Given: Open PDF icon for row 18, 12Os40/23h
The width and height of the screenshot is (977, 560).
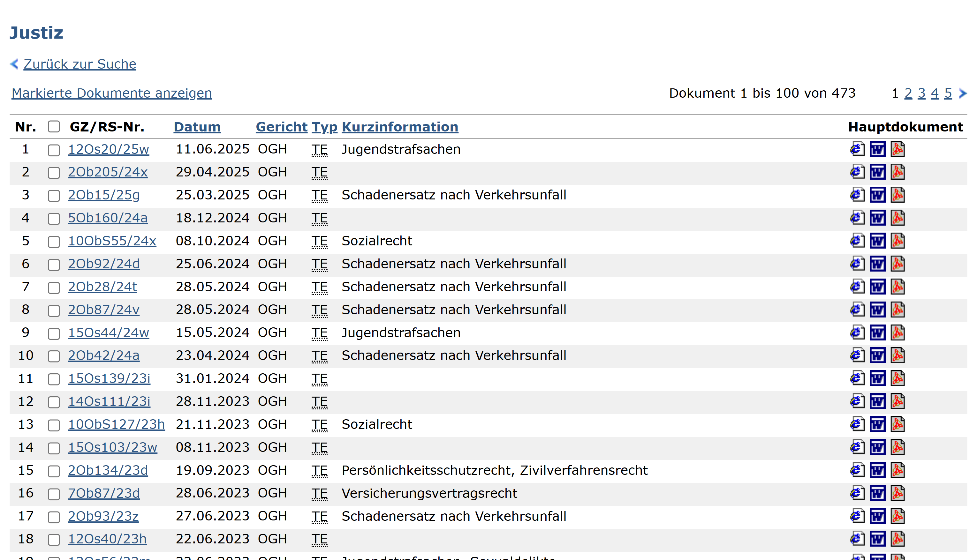Looking at the screenshot, I should 897,539.
